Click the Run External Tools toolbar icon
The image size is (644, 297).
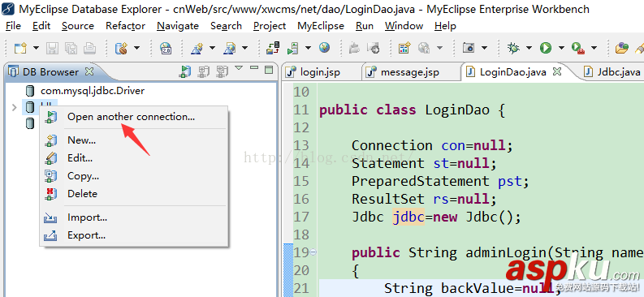pyautogui.click(x=578, y=49)
